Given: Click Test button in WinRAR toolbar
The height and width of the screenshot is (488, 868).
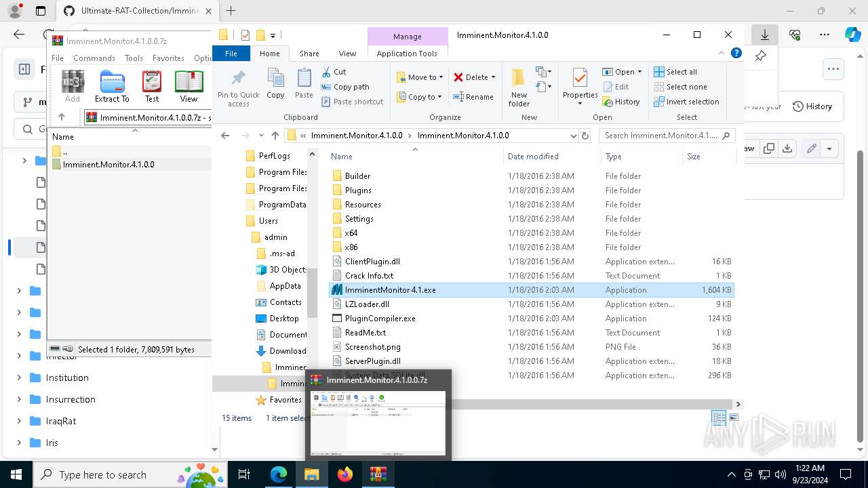Looking at the screenshot, I should coord(152,86).
